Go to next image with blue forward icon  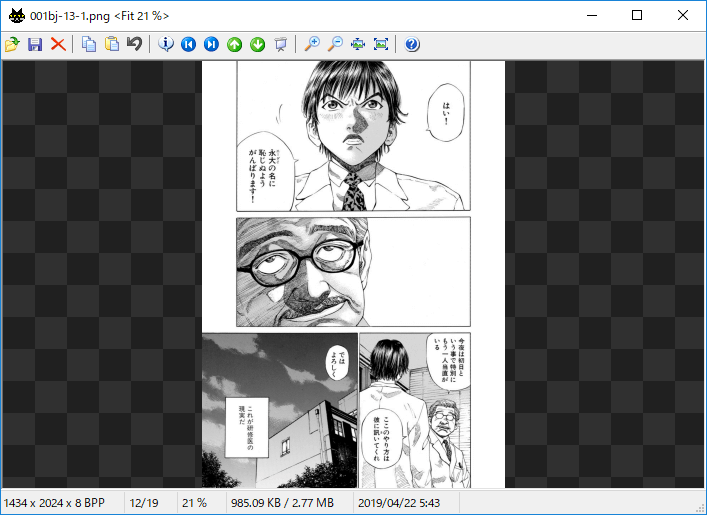pos(211,44)
